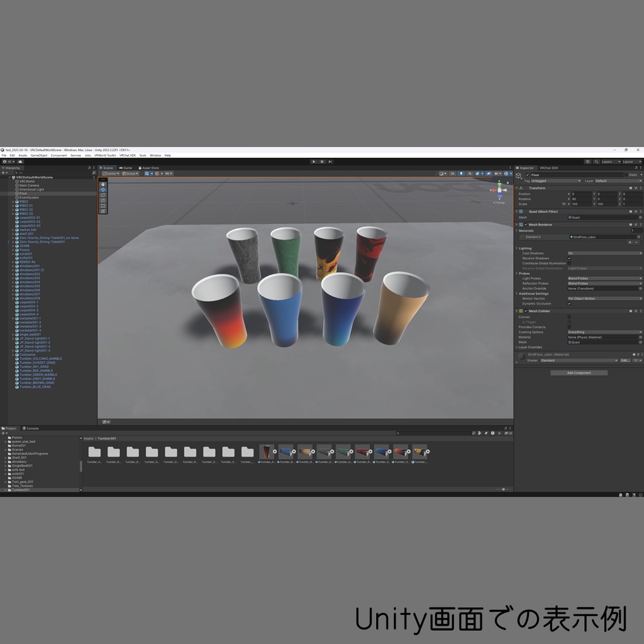644x644 pixels.
Task: Toggle Dynamic Occlusion checkbox off
Action: pyautogui.click(x=569, y=303)
